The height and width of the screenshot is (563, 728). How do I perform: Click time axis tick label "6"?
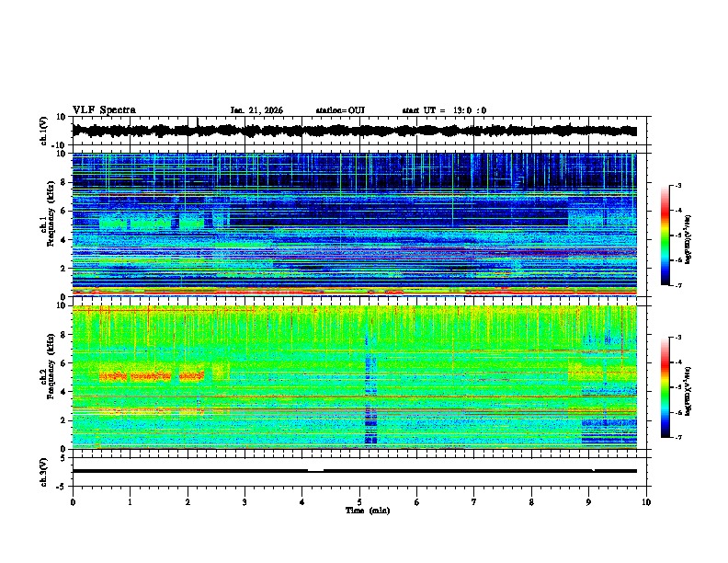pyautogui.click(x=417, y=502)
